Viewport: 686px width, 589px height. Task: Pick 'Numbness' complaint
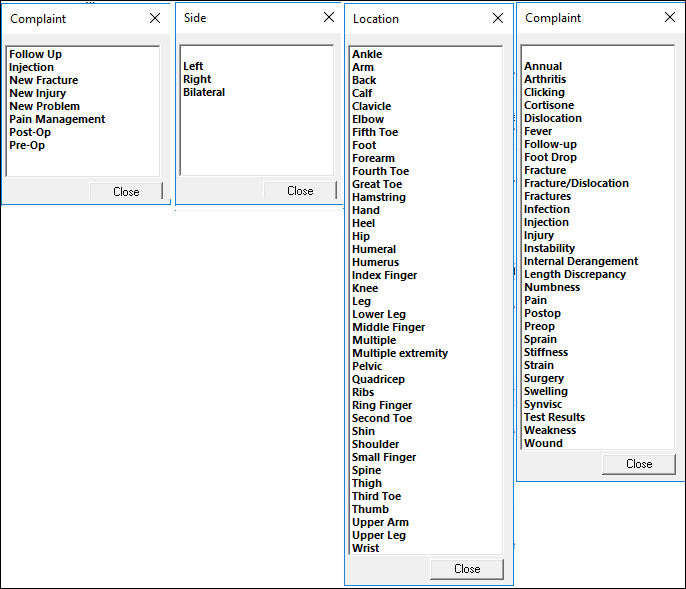coord(552,287)
